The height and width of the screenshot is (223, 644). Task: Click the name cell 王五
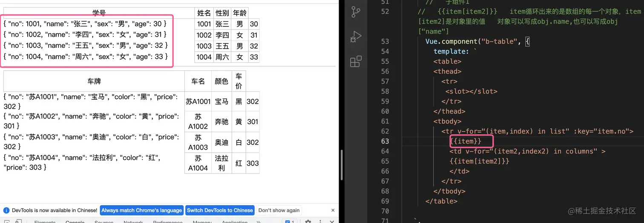(x=222, y=46)
